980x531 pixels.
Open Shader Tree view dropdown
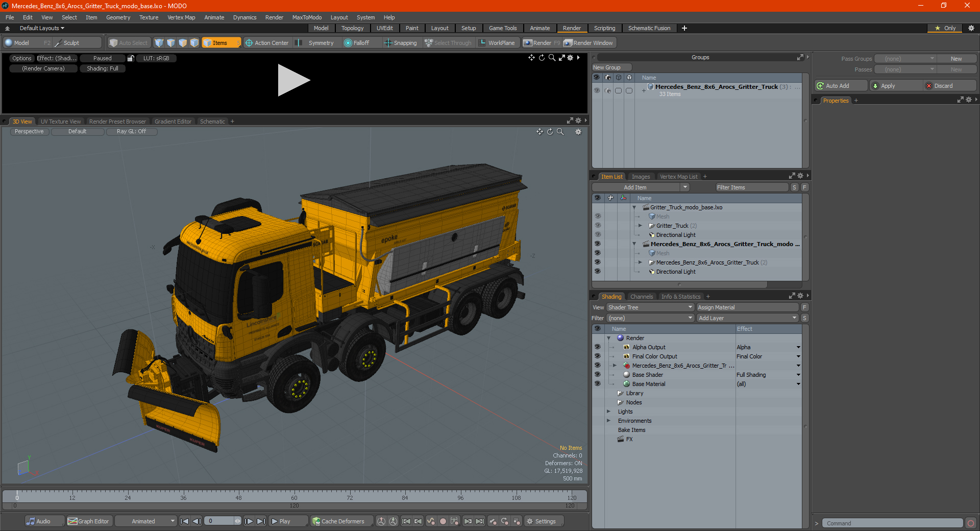click(650, 307)
